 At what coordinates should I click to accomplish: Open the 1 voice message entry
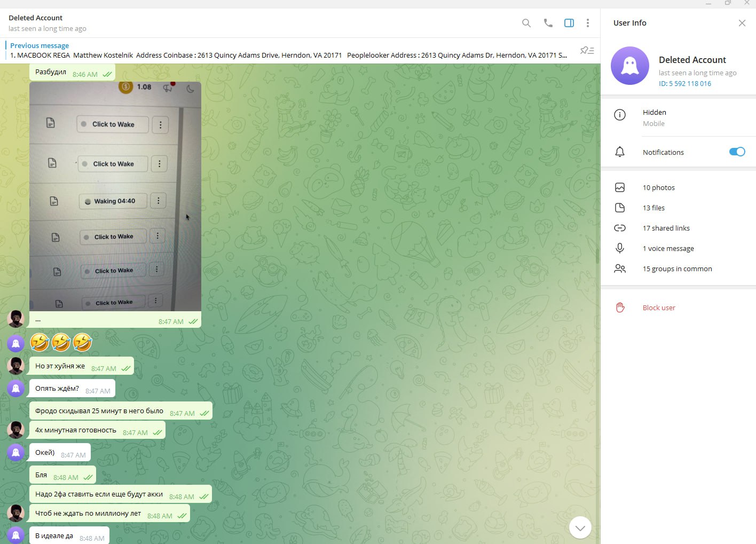(x=678, y=248)
